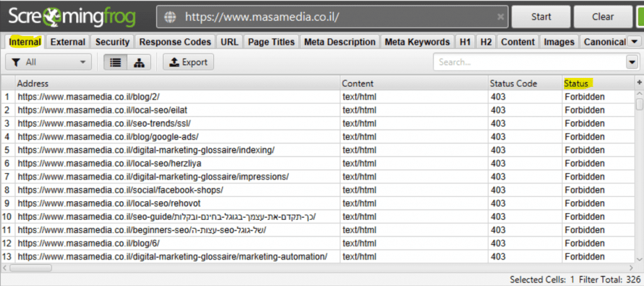Select the seo-trends/ssl/ address
Screen dimensions: 644x286
[178, 123]
